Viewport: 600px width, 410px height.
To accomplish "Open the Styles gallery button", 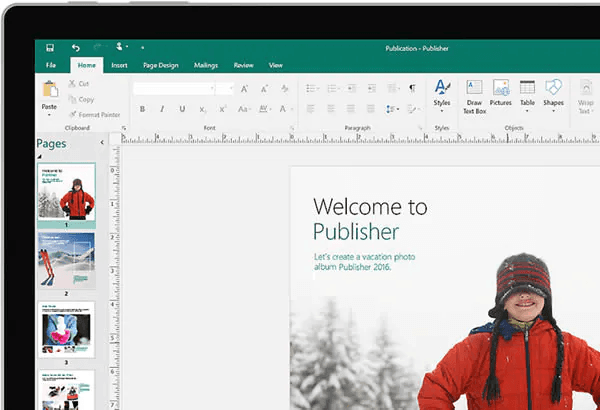I will point(442,96).
